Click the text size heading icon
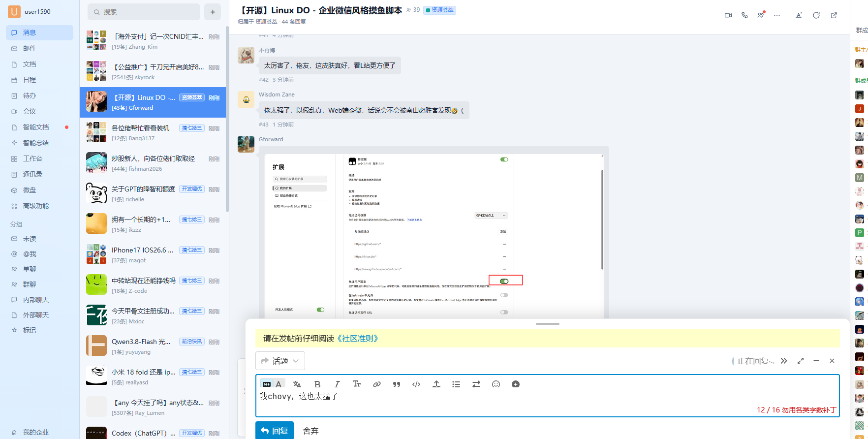Image resolution: width=868 pixels, height=439 pixels. click(x=357, y=384)
